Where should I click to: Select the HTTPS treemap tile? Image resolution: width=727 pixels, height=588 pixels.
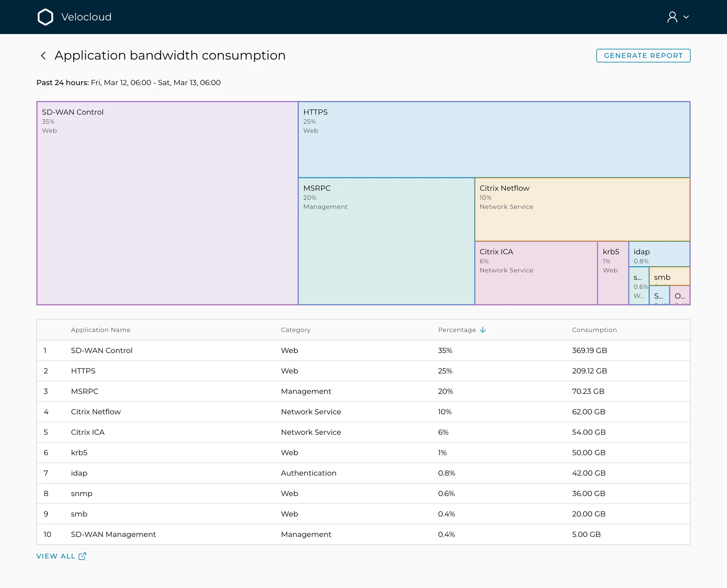point(494,140)
